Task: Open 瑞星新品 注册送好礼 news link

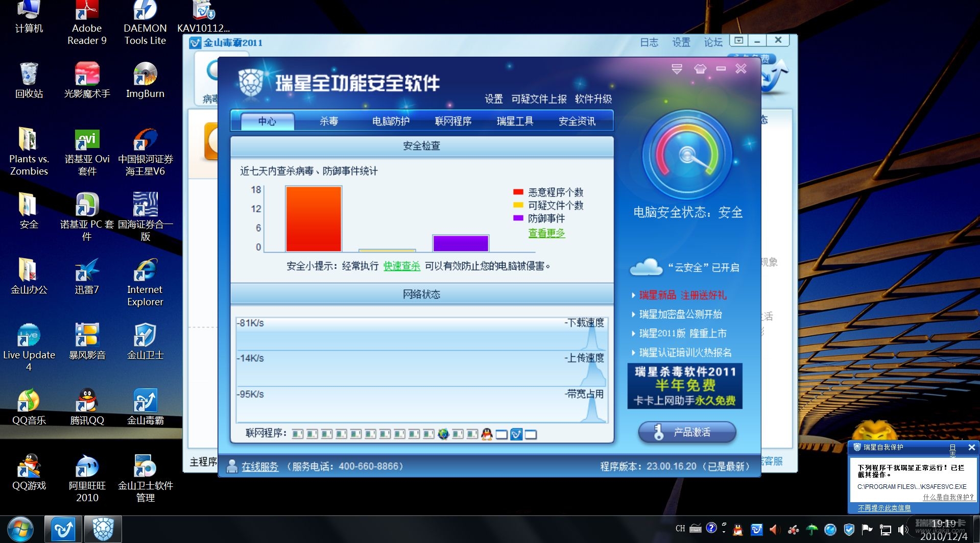Action: (682, 295)
